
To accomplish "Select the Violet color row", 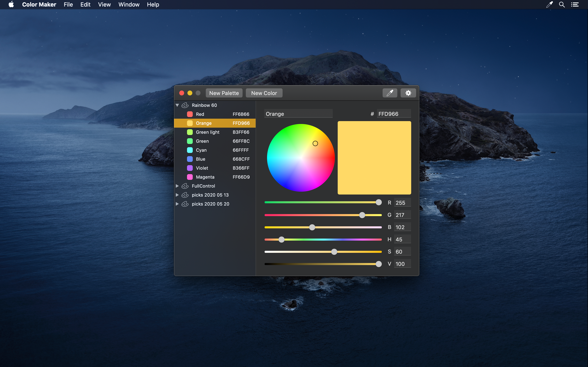I will [215, 168].
